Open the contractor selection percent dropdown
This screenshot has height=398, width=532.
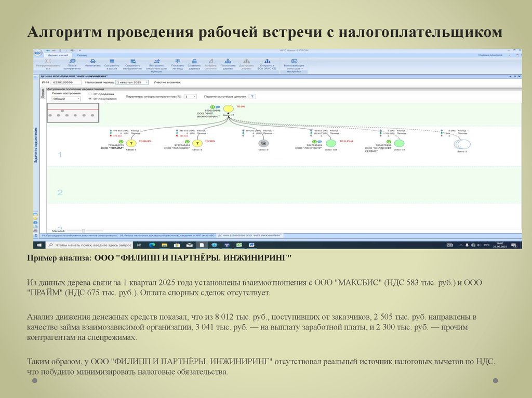pos(190,97)
